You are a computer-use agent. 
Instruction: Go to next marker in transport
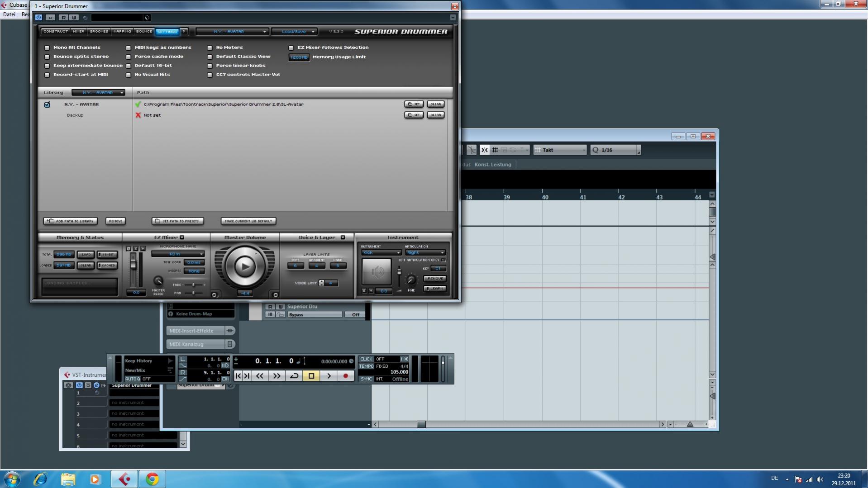(x=247, y=376)
